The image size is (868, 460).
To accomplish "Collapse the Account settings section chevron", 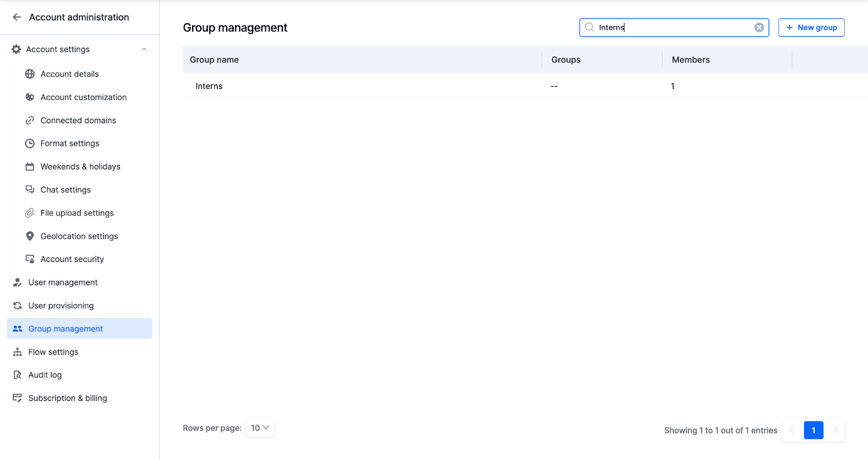I will (144, 49).
